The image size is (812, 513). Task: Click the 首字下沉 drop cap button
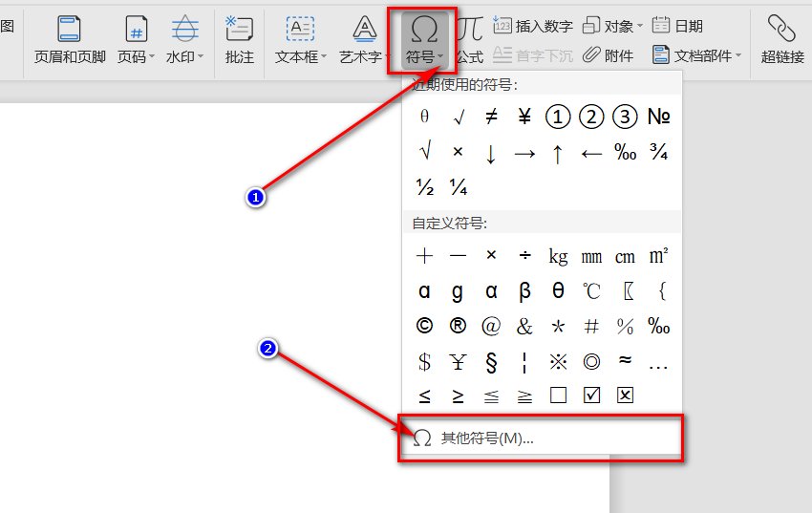coord(533,54)
